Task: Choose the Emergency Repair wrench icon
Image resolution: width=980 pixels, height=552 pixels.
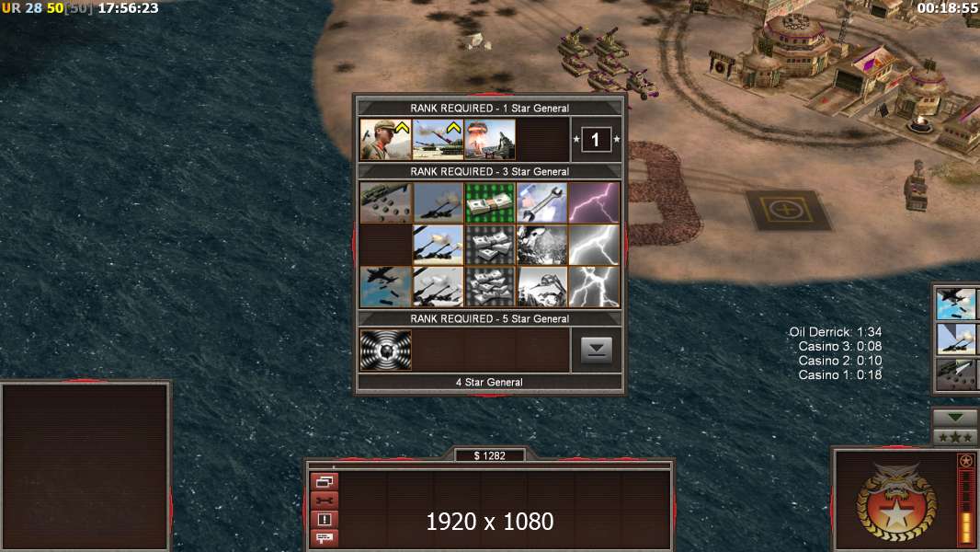Action: coord(541,202)
